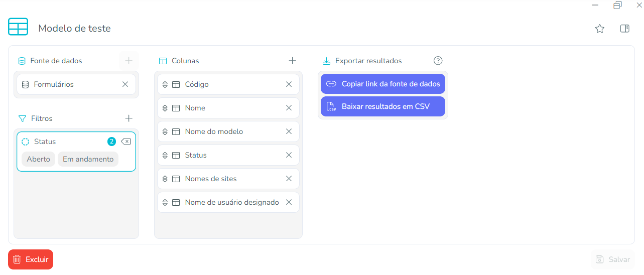This screenshot has height=275, width=644.
Task: Restore down the application window
Action: tap(617, 5)
